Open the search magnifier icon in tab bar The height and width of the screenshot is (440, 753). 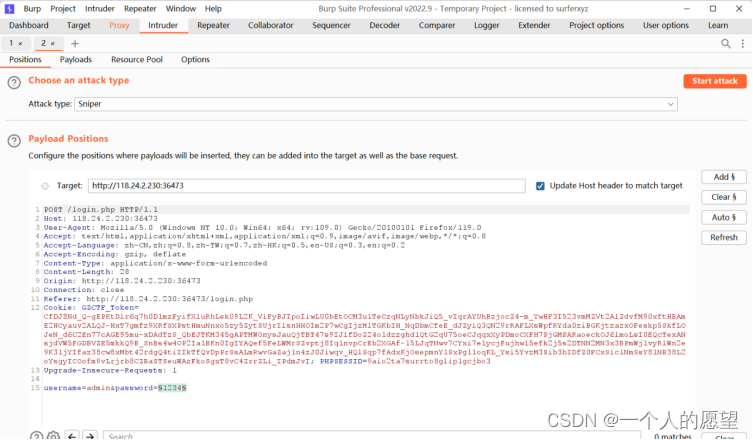[x=726, y=44]
